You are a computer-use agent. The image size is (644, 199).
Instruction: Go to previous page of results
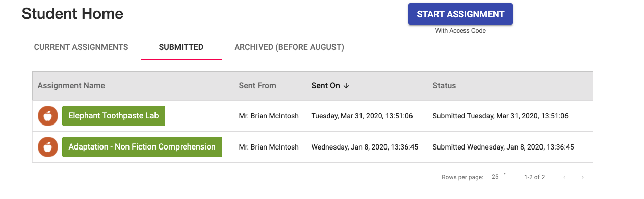564,177
